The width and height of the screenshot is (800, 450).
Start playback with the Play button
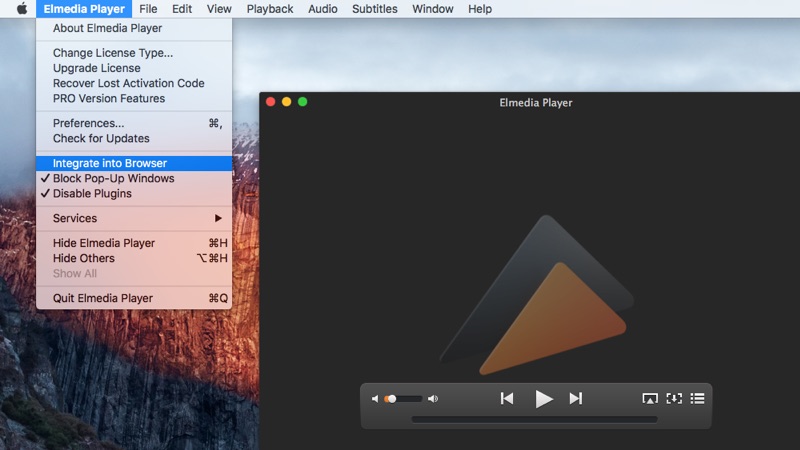click(544, 398)
